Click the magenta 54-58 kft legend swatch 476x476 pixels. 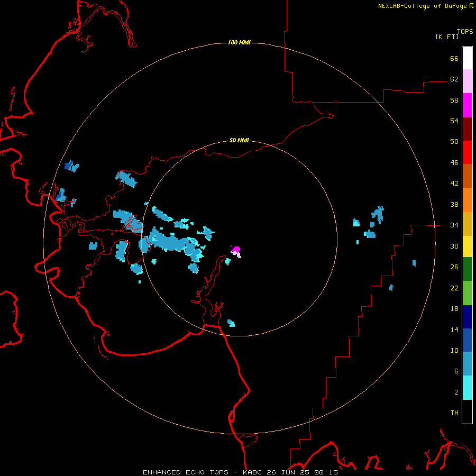467,105
